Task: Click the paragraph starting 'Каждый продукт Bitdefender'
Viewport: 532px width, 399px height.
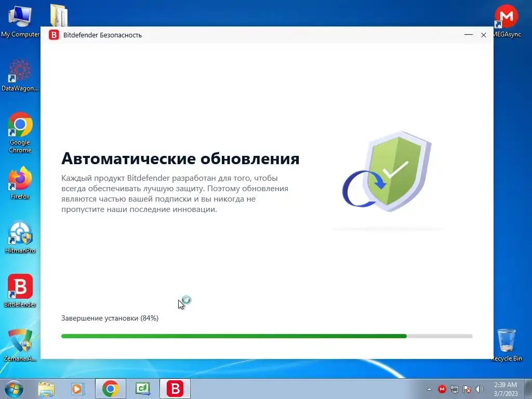Action: coord(175,194)
